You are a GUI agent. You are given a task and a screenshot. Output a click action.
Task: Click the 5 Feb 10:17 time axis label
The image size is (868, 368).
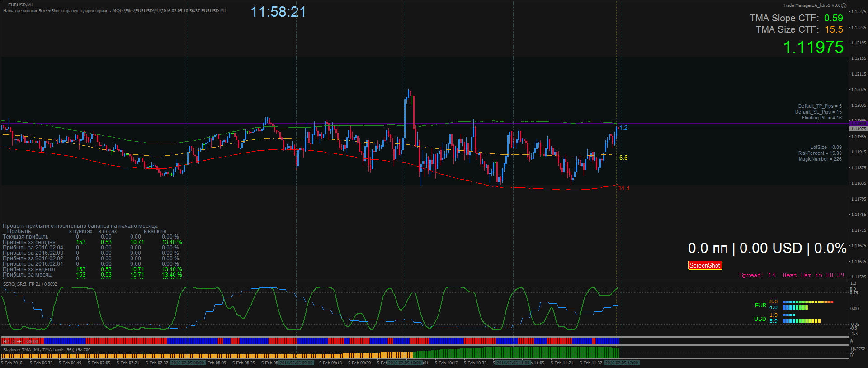(x=446, y=363)
